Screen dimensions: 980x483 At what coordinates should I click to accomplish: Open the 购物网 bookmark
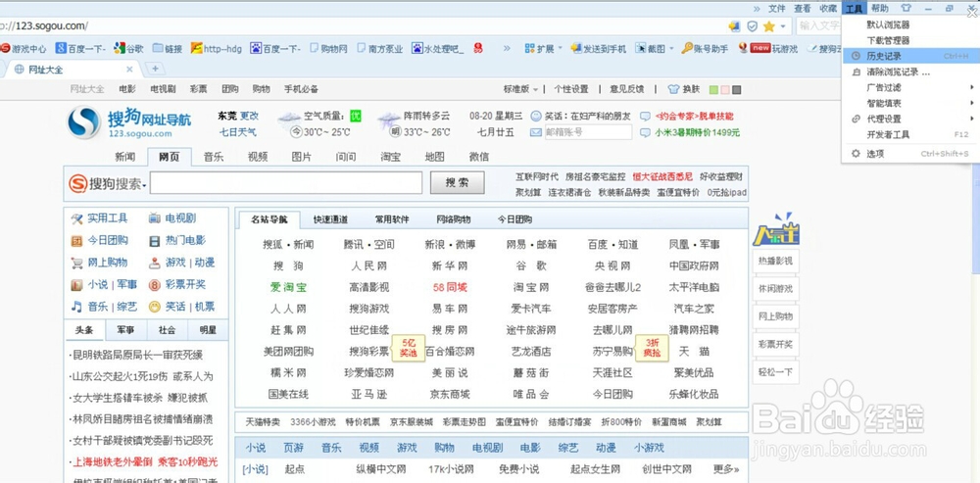328,48
